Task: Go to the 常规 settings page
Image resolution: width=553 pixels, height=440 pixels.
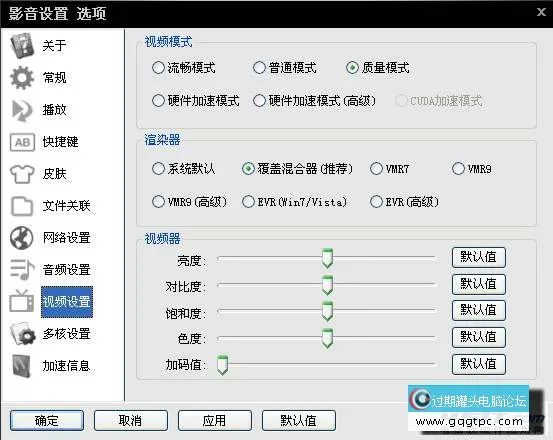Action: point(54,78)
